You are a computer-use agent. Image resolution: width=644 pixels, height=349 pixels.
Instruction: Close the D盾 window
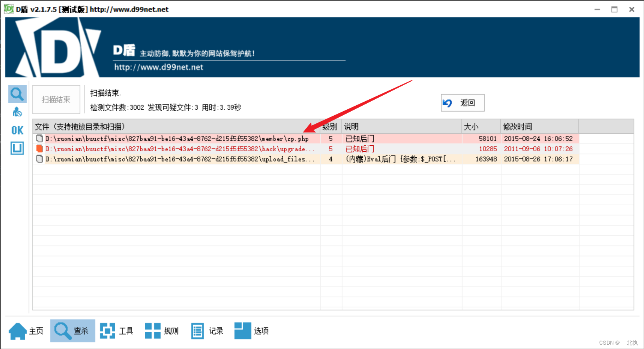point(632,9)
